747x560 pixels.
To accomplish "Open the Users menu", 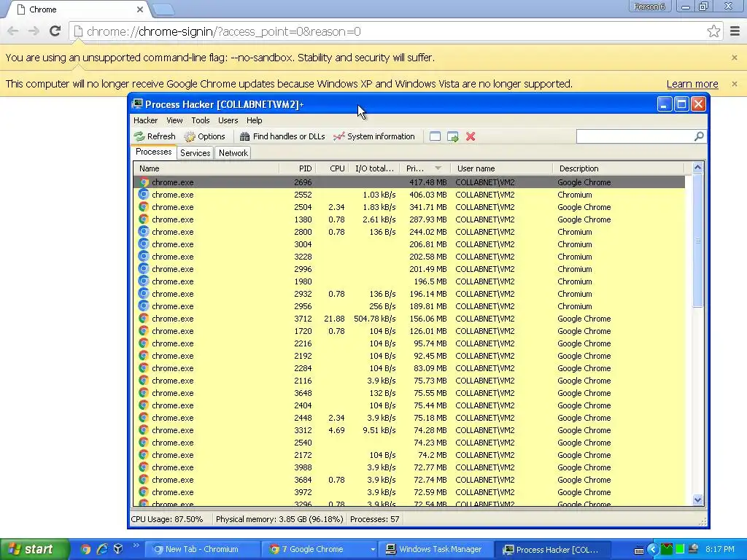I will pyautogui.click(x=228, y=120).
